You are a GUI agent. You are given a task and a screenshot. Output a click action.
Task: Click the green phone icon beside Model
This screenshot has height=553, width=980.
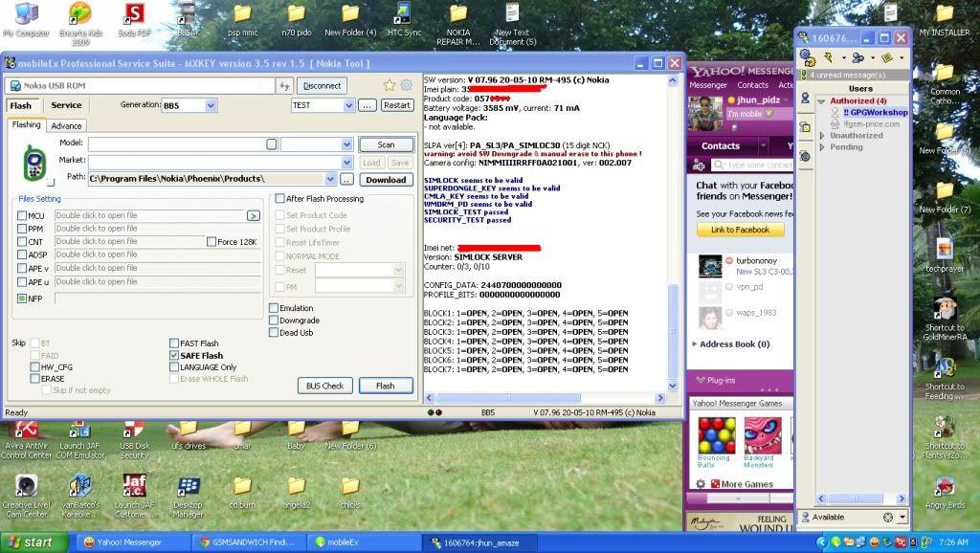pyautogui.click(x=34, y=163)
